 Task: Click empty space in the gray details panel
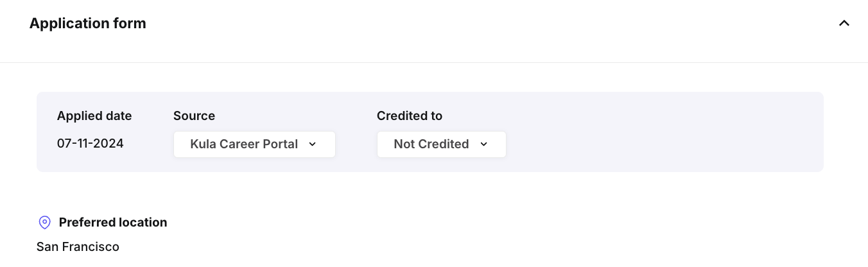[x=661, y=132]
